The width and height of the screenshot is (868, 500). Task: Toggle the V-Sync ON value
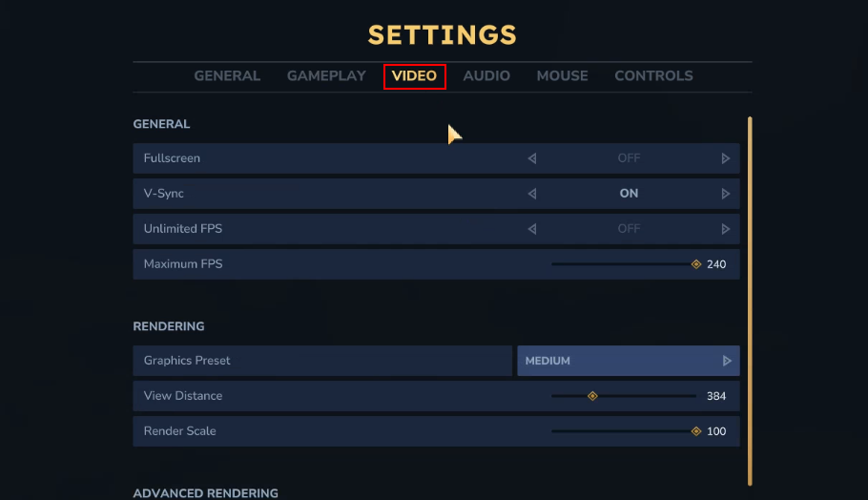tap(629, 194)
